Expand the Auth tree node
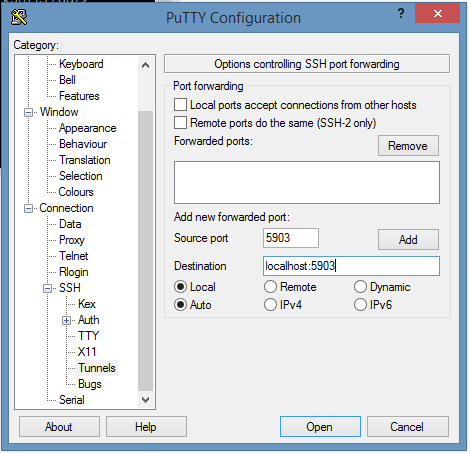This screenshot has height=453, width=470. (66, 320)
